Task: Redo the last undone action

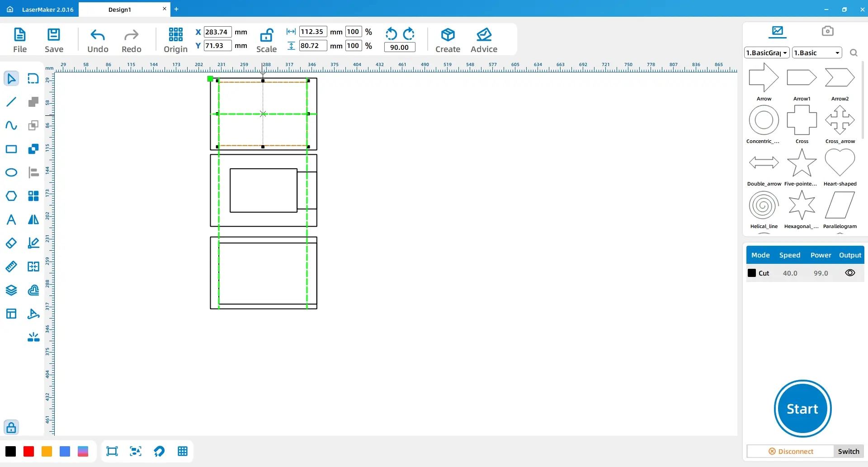Action: [x=131, y=40]
